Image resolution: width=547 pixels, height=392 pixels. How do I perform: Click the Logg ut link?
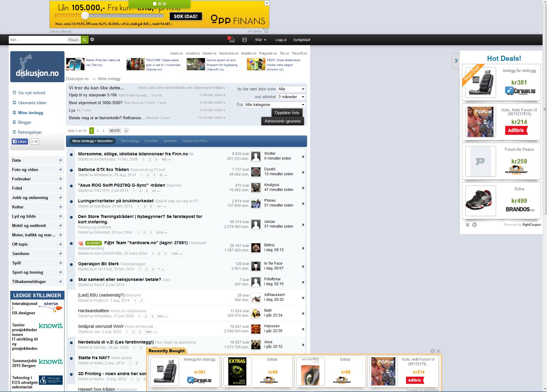coord(281,40)
